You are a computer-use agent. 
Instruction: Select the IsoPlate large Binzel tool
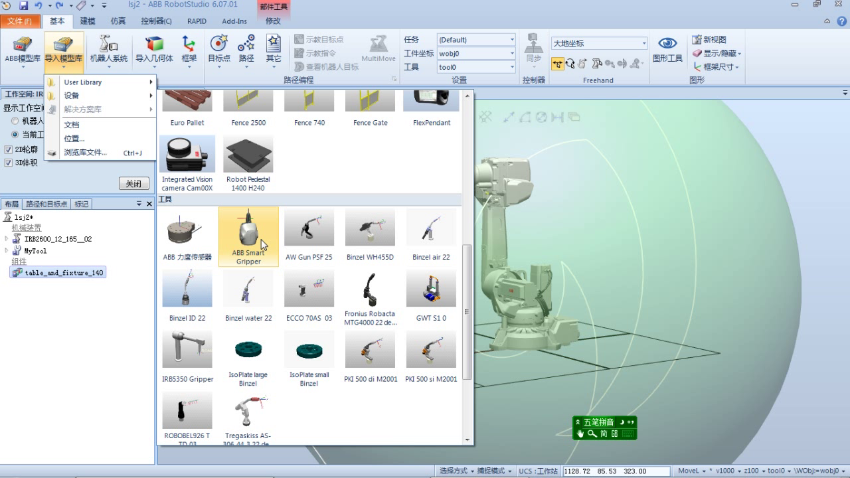pos(248,358)
